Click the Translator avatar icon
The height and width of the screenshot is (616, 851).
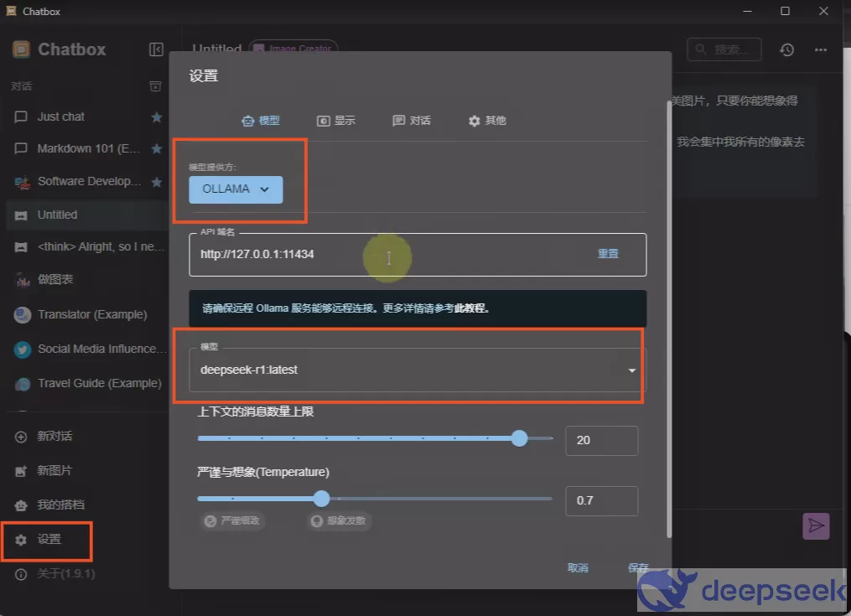[x=23, y=315]
